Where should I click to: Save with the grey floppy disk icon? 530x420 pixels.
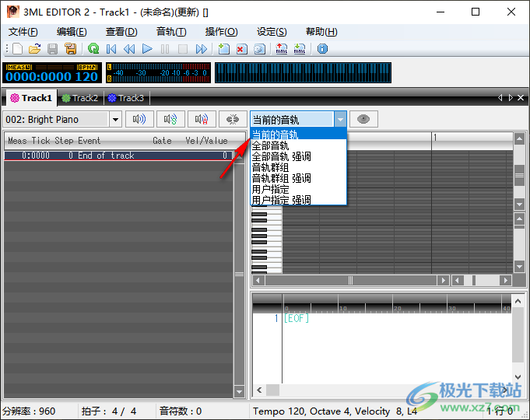52,49
